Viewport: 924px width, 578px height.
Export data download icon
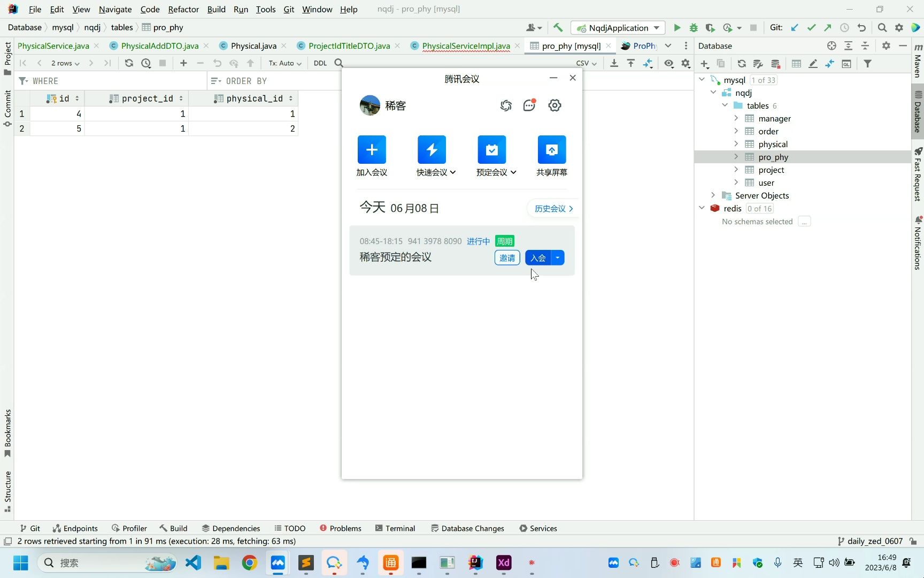614,63
